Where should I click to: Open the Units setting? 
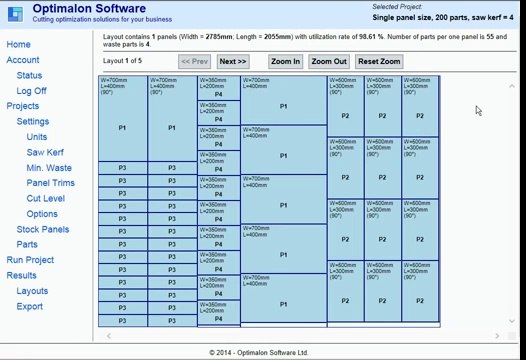pos(37,137)
